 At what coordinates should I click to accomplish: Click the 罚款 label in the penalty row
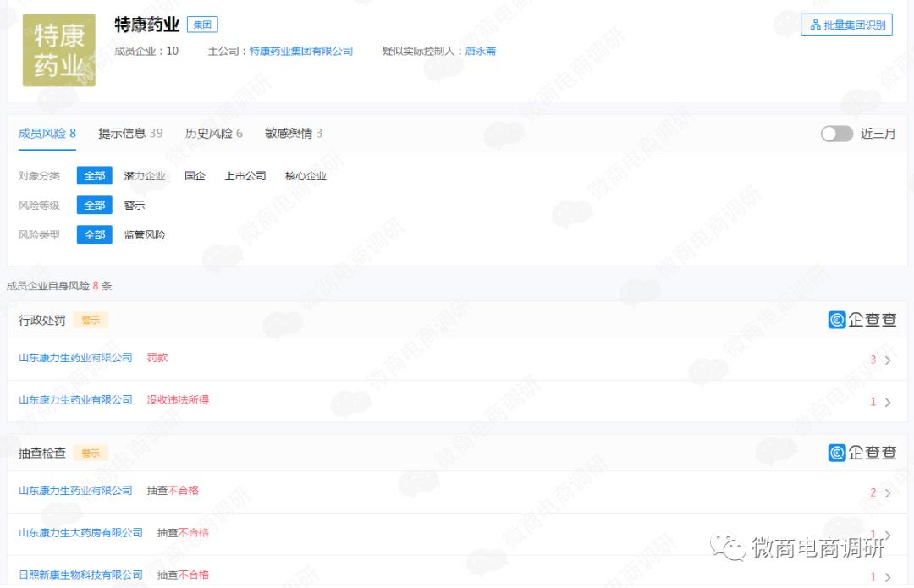pyautogui.click(x=157, y=358)
